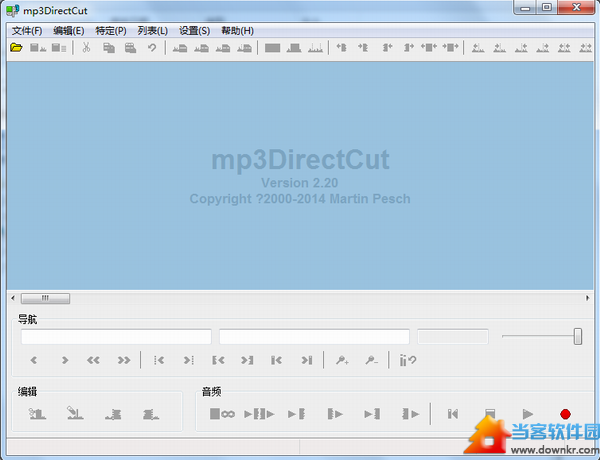Click the bracket jump to selection end icon
This screenshot has height=460, width=600.
(247, 360)
